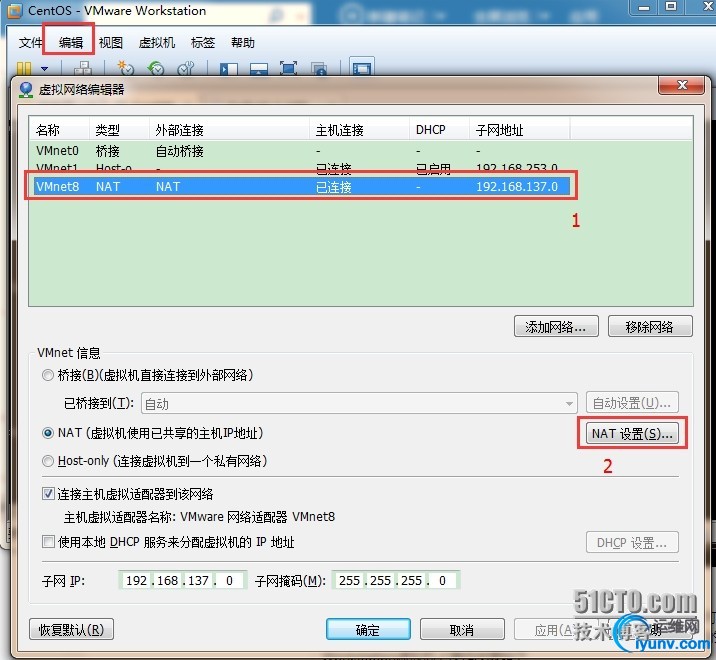The image size is (716, 660).
Task: Click the console view toolbar icon
Action: pos(362,68)
